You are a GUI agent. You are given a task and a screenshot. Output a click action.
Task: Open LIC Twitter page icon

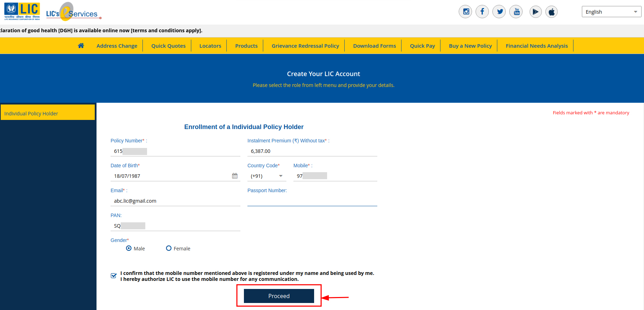pos(499,12)
